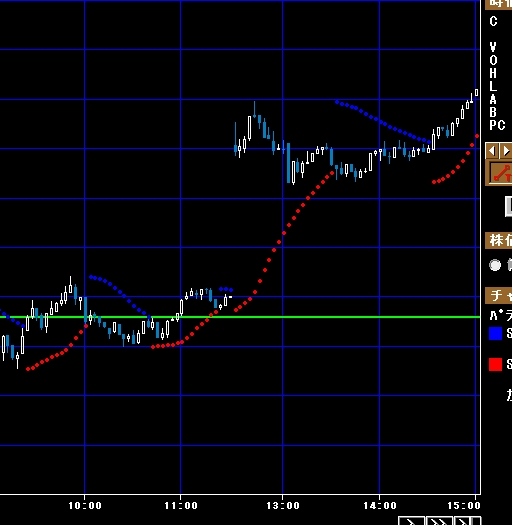512x525 pixels.
Task: Click the 13:00 time axis label
Action: [283, 506]
